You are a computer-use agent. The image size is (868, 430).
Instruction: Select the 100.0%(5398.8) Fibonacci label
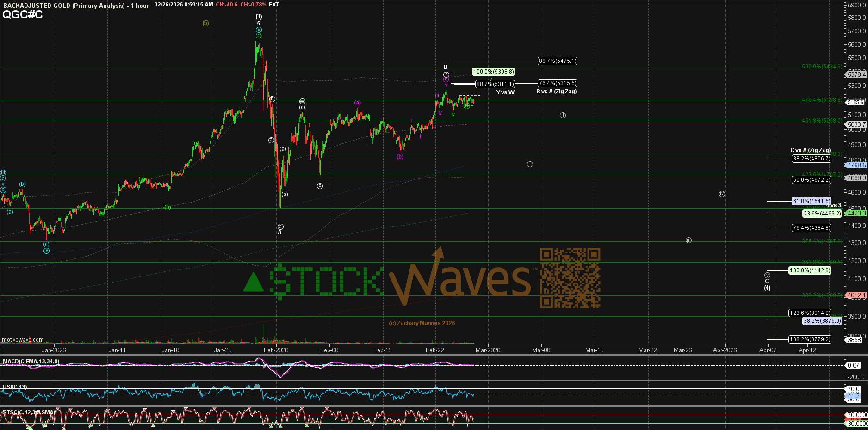pos(493,72)
